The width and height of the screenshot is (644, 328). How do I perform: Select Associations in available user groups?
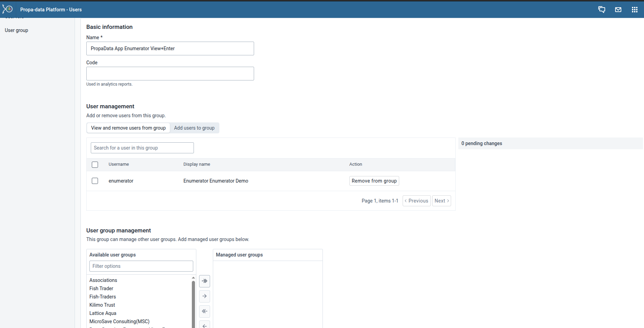(103, 280)
